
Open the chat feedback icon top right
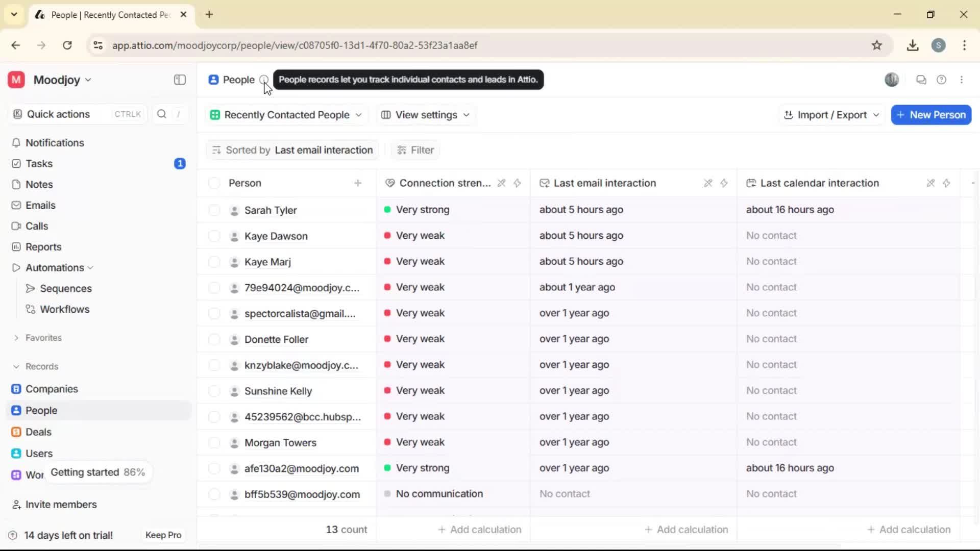[x=921, y=80]
